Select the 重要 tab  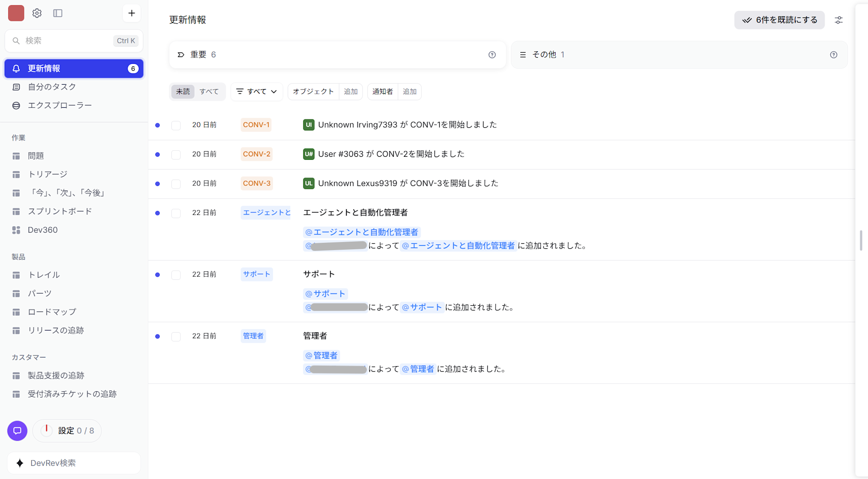click(200, 54)
